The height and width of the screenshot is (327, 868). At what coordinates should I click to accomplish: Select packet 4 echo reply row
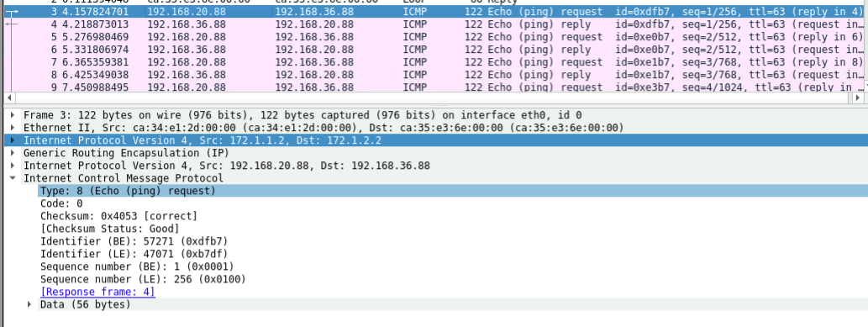pos(434,24)
